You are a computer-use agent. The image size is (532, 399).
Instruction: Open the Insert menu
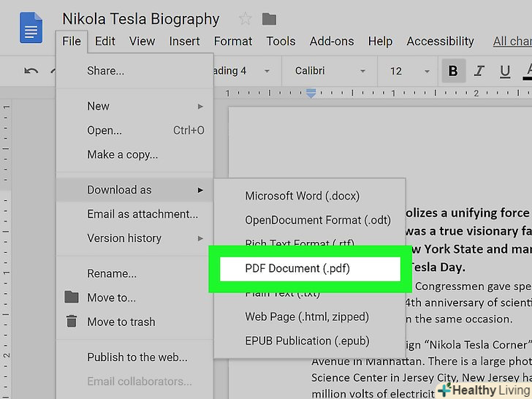(184, 41)
